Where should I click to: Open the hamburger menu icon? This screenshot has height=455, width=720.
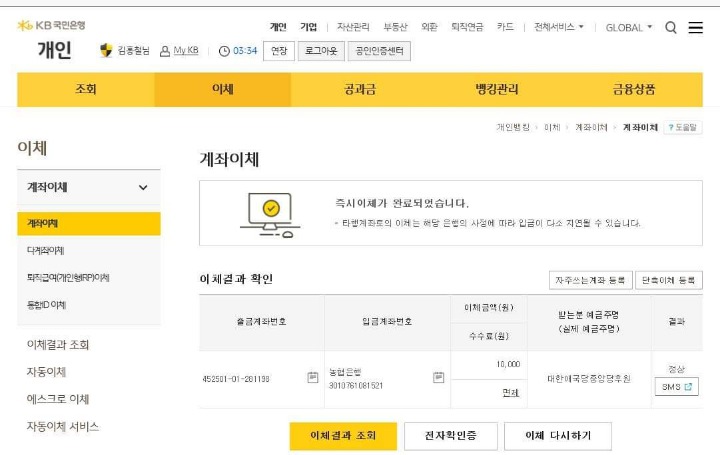[x=695, y=28]
